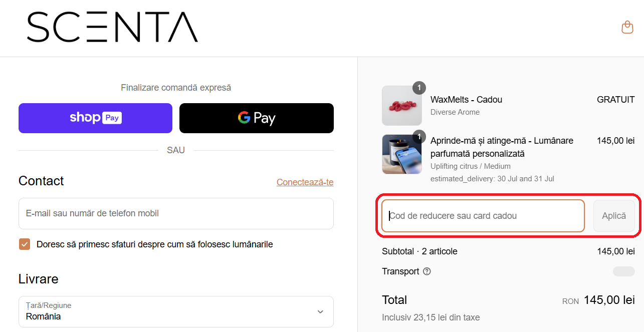
Task: Open the Țară/Regiune country dropdown
Action: [176, 311]
